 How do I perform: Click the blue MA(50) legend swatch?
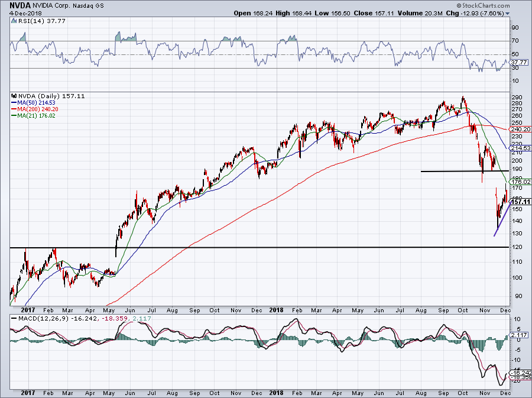[x=14, y=102]
